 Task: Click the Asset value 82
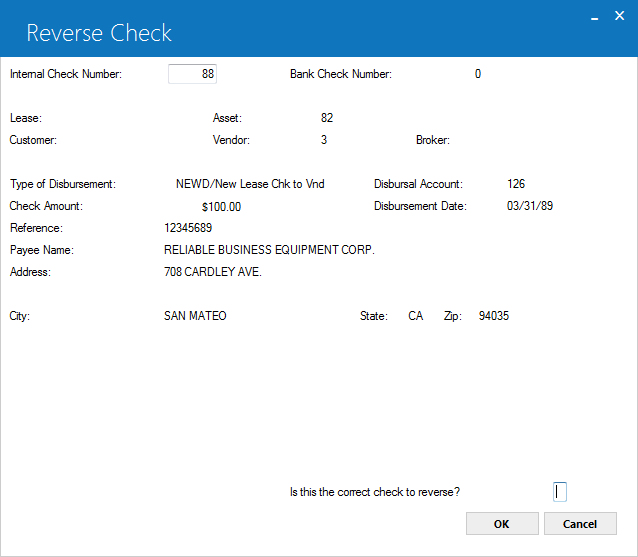coord(327,118)
